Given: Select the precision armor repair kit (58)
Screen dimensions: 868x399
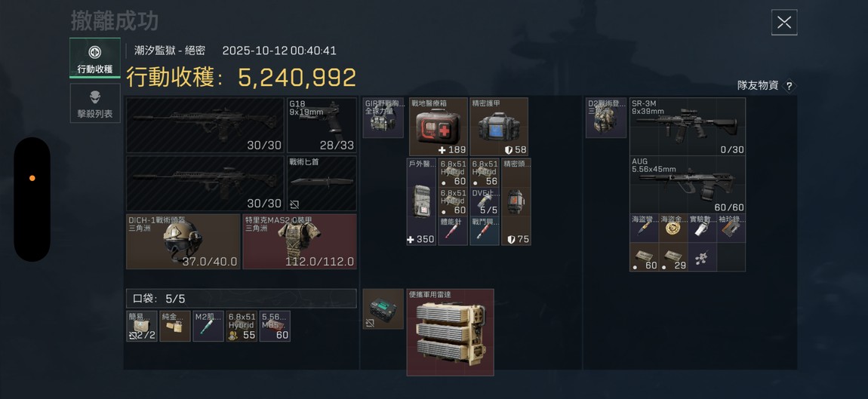Looking at the screenshot, I should 499,127.
